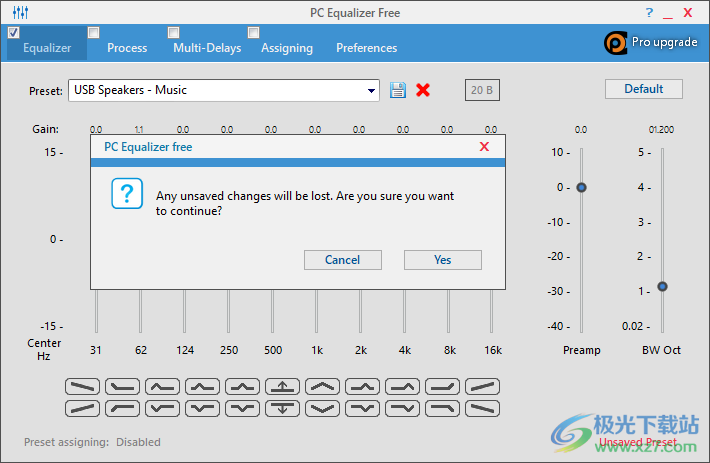This screenshot has height=463, width=710.
Task: Click the Pro upgrade logo icon
Action: click(x=616, y=43)
